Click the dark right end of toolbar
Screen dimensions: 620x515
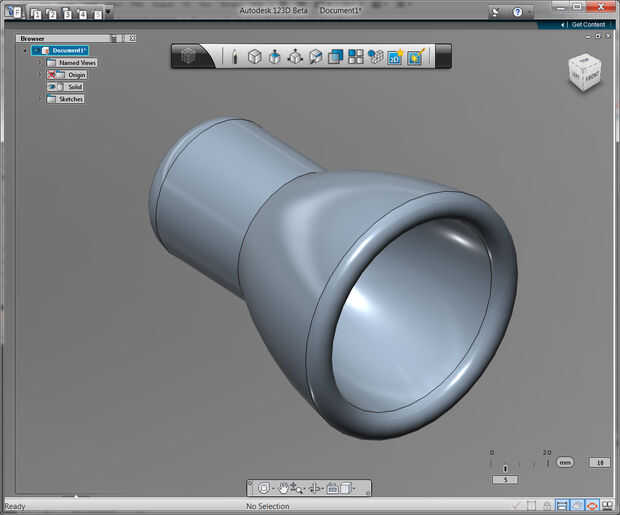[442, 56]
